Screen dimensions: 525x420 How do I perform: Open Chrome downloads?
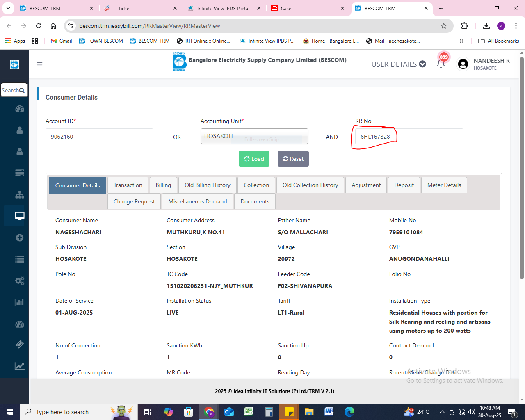tap(486, 26)
